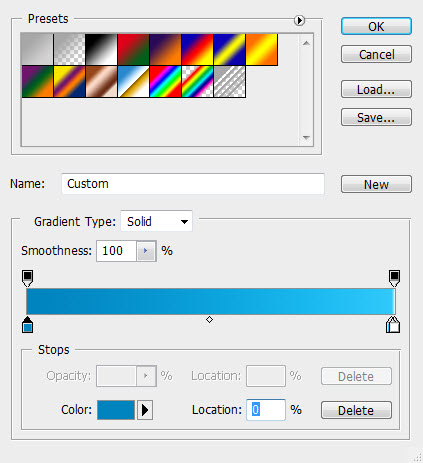Select the Orange, Yellow, Orange gradient preset
This screenshot has height=463, width=423.
coord(261,49)
